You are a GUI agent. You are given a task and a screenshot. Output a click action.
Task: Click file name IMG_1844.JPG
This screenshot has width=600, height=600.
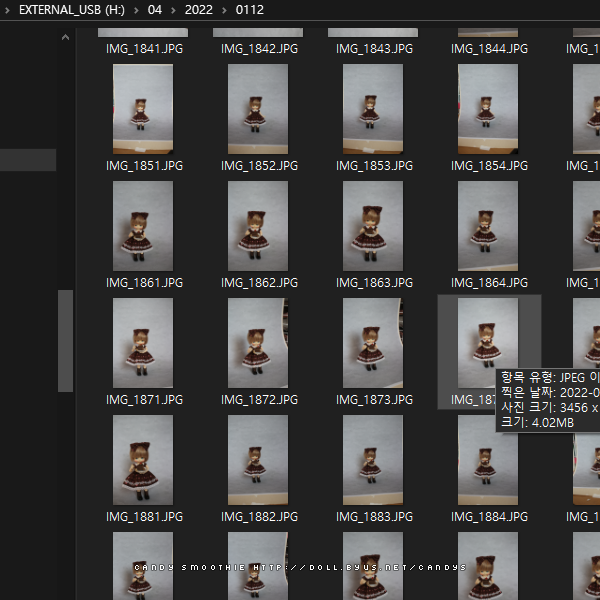click(489, 49)
